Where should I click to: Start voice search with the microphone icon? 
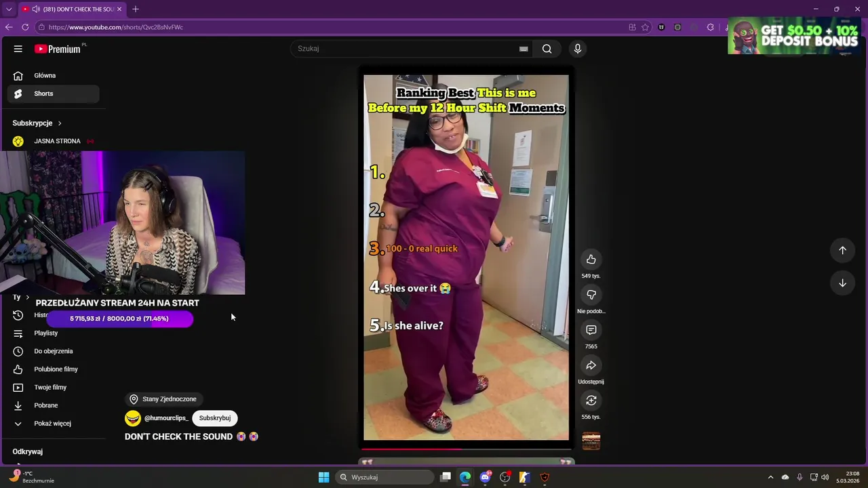click(578, 49)
